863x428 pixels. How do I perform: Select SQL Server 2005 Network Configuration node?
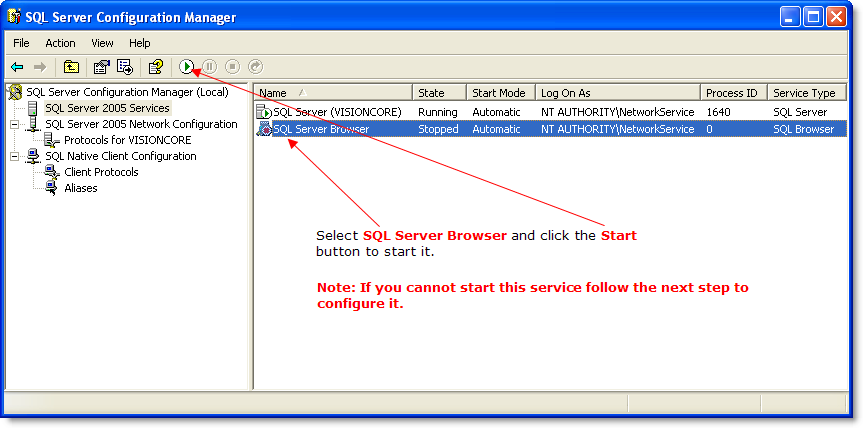tap(141, 124)
